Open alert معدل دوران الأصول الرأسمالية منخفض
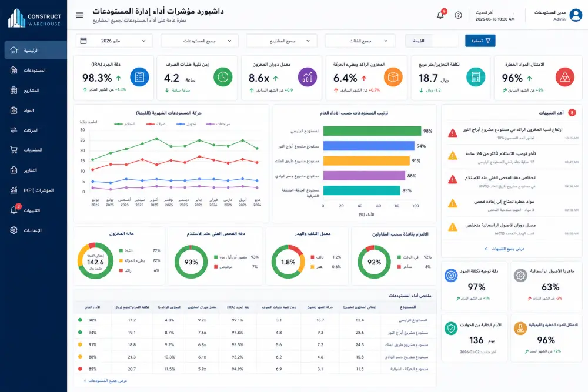The height and width of the screenshot is (392, 588). click(x=513, y=229)
